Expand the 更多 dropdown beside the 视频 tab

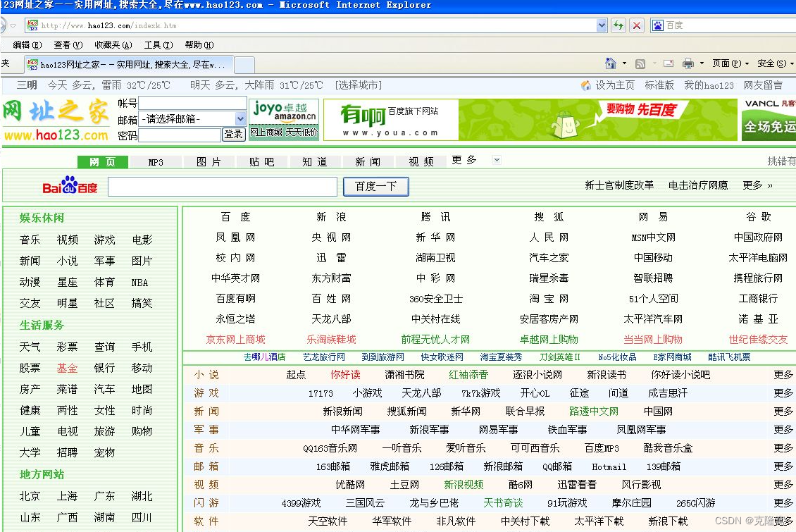tap(497, 161)
